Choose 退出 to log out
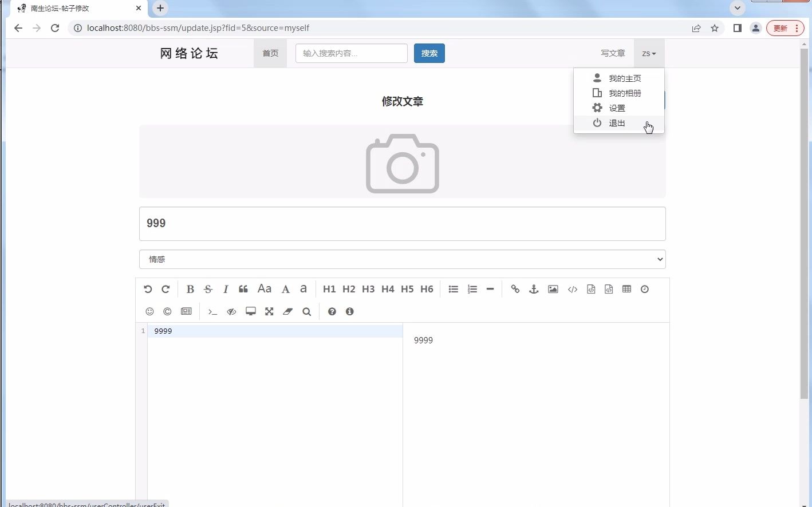This screenshot has width=812, height=507. tap(619, 123)
